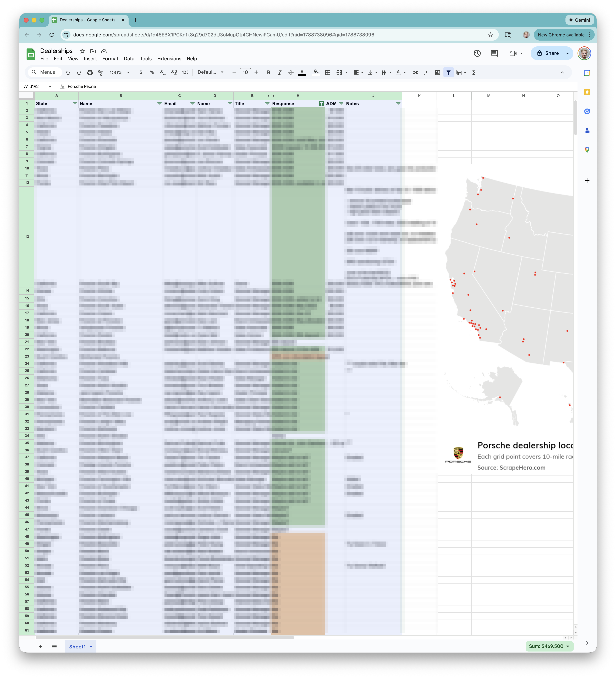Show the all sheets list
This screenshot has width=616, height=678.
click(54, 646)
